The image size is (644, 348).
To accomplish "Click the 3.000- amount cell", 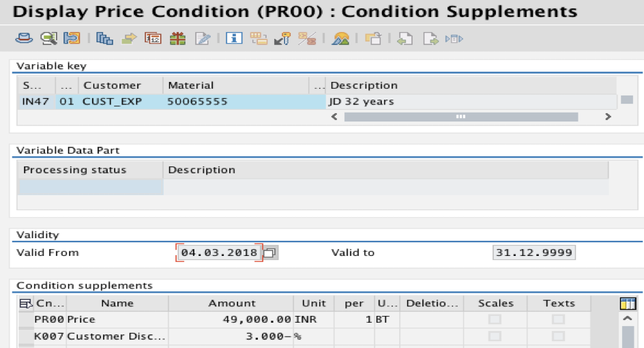I will pyautogui.click(x=231, y=336).
